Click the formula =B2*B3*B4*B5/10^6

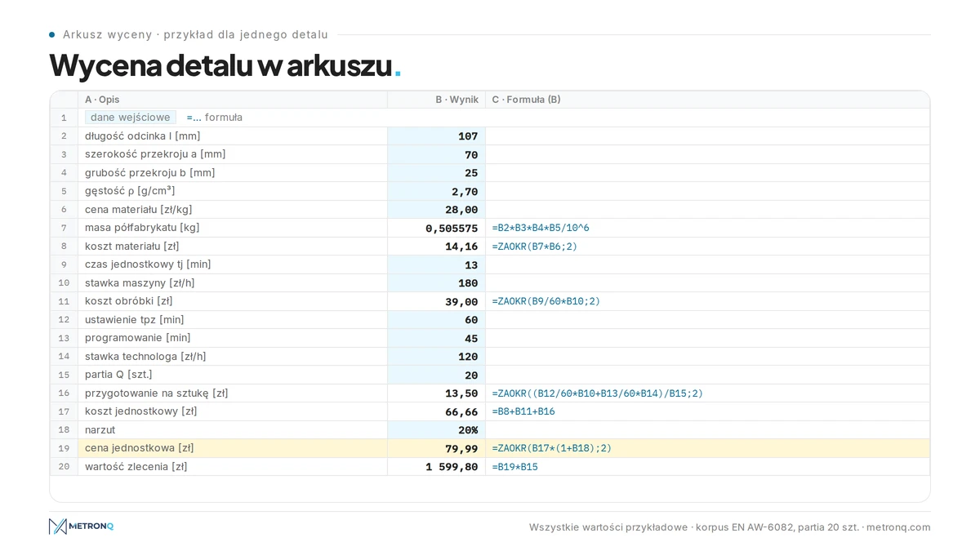coord(541,228)
